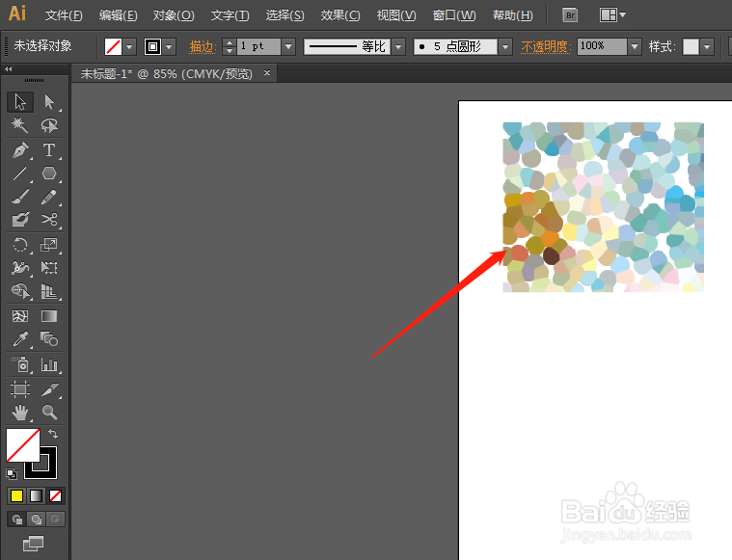Select the Type tool

[x=49, y=150]
